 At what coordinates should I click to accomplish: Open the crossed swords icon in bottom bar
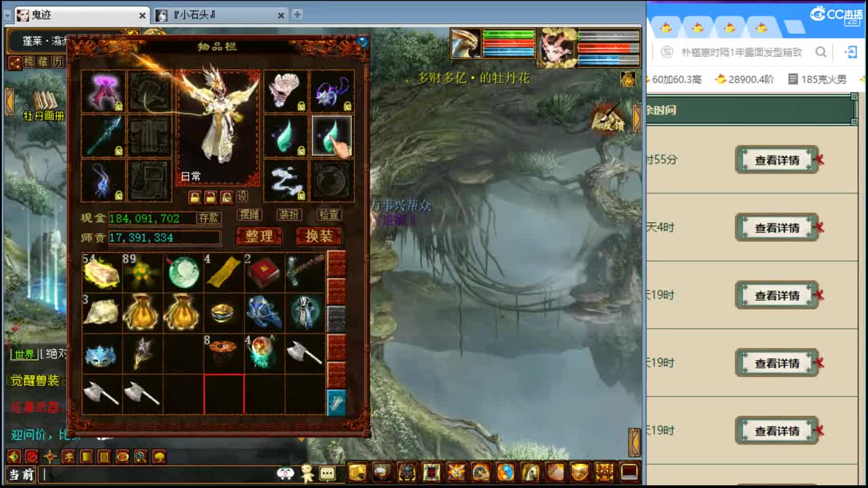[x=456, y=472]
